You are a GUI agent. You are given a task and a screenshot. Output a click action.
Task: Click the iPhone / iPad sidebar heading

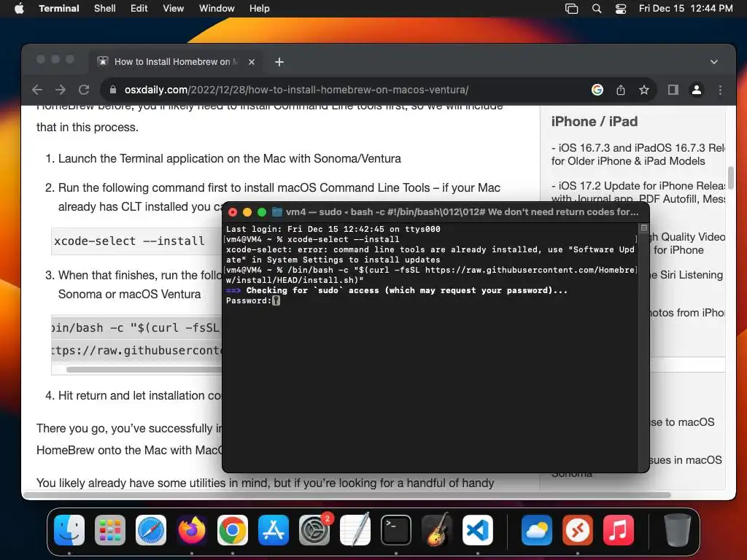click(594, 122)
